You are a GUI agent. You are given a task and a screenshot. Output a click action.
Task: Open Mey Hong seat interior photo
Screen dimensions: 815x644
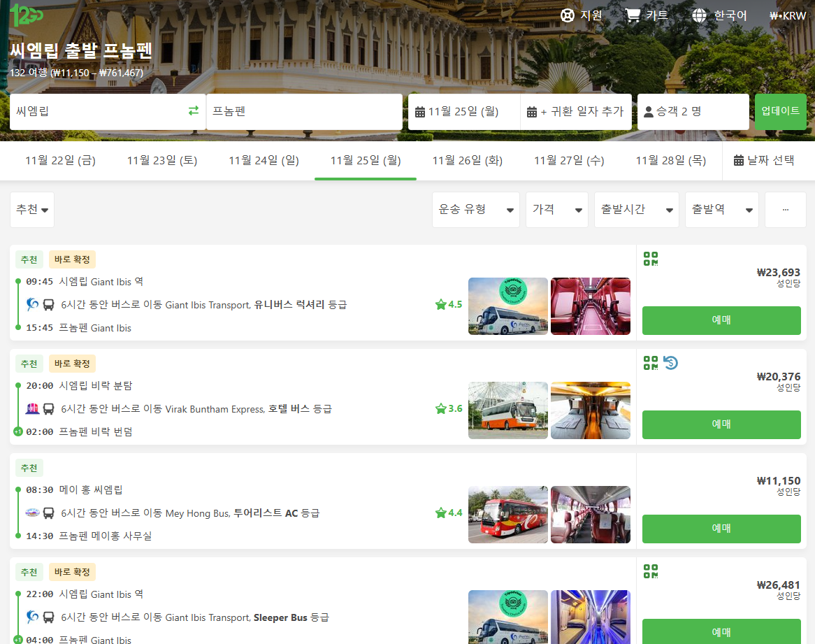coord(591,515)
